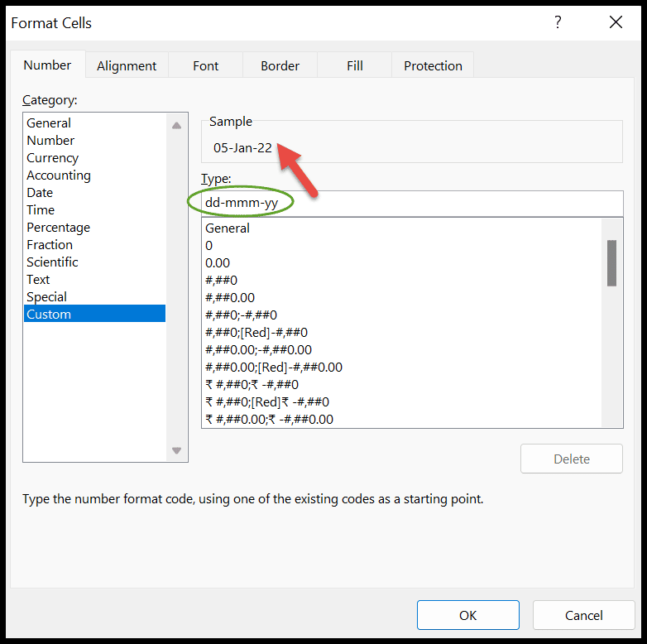Screen dimensions: 647x644
Task: Select the #,##0;-#,##0 format code
Action: tap(401, 315)
